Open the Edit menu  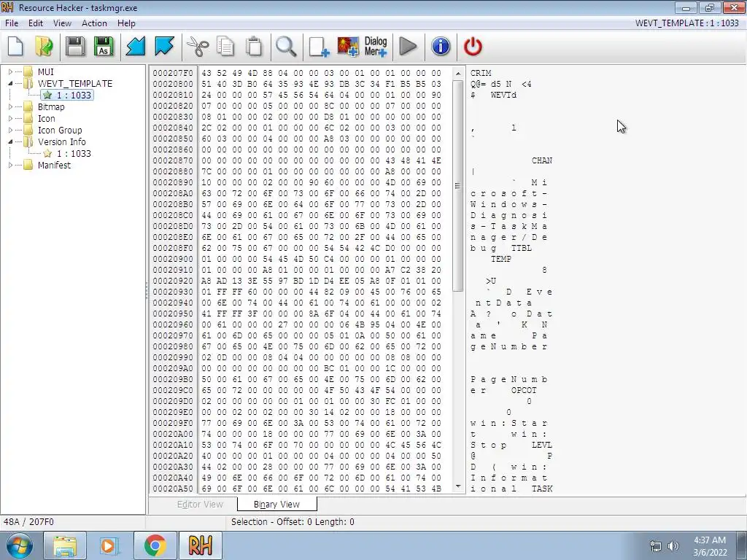[x=36, y=23]
